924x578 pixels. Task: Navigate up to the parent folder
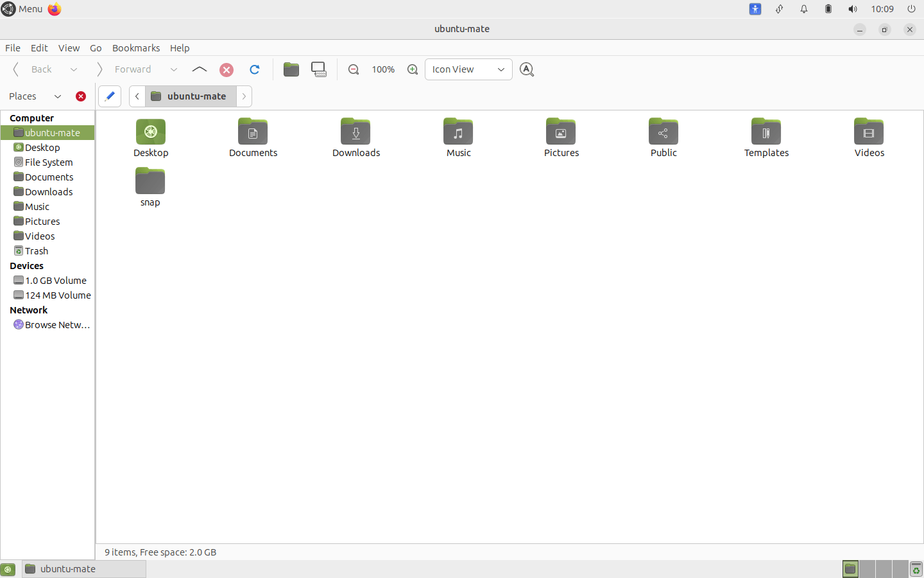(199, 69)
